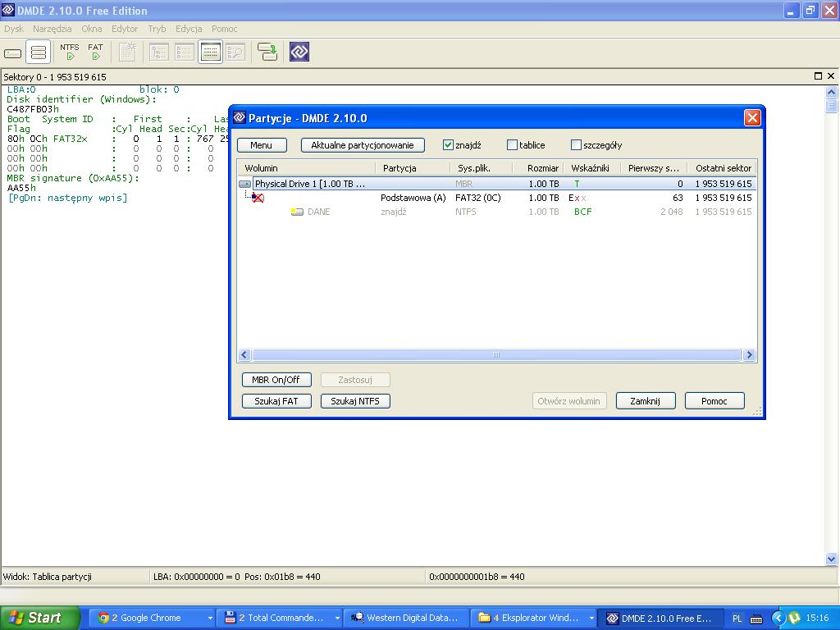Click scroll down arrow of sector view
This screenshot has height=630, width=840.
[x=832, y=559]
